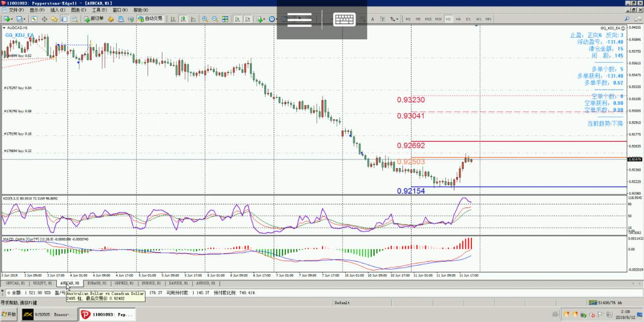Open the 插入 (Insert) menu

[x=58, y=10]
